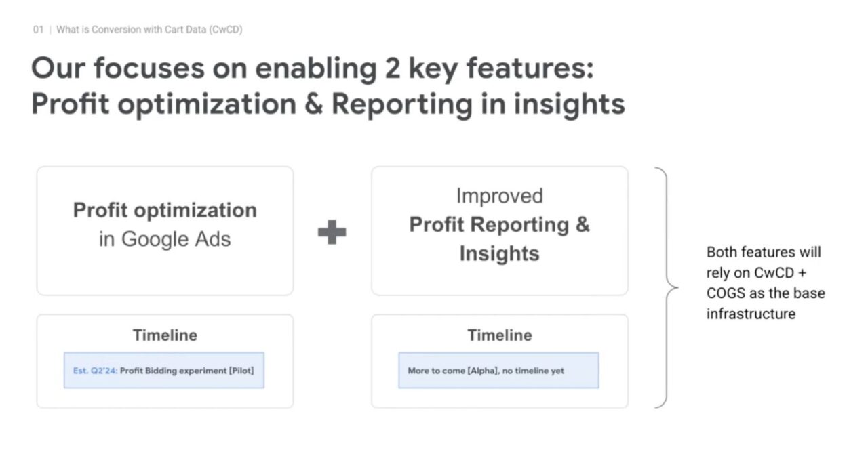
Task: Select the 'Our focuses on enabling' title line
Action: point(313,68)
